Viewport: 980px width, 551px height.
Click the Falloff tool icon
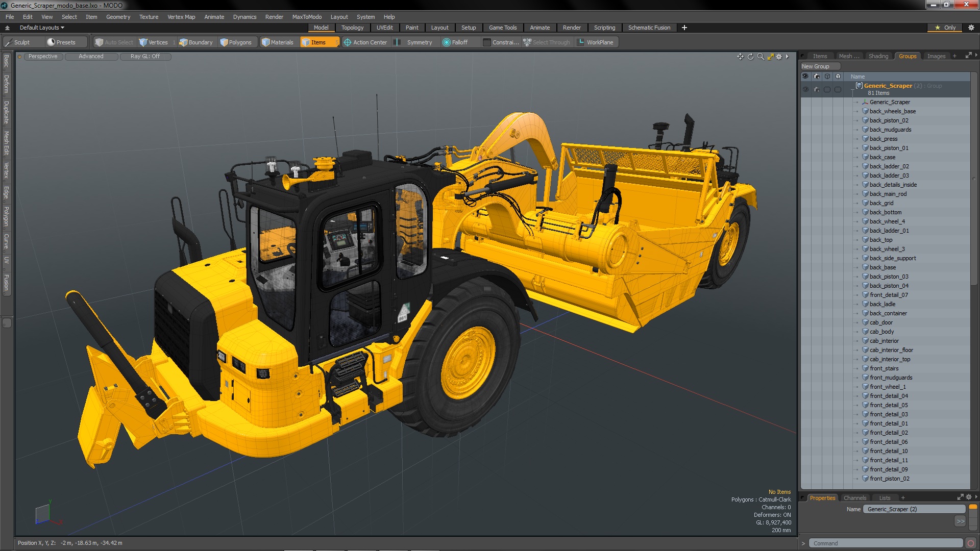(x=446, y=42)
